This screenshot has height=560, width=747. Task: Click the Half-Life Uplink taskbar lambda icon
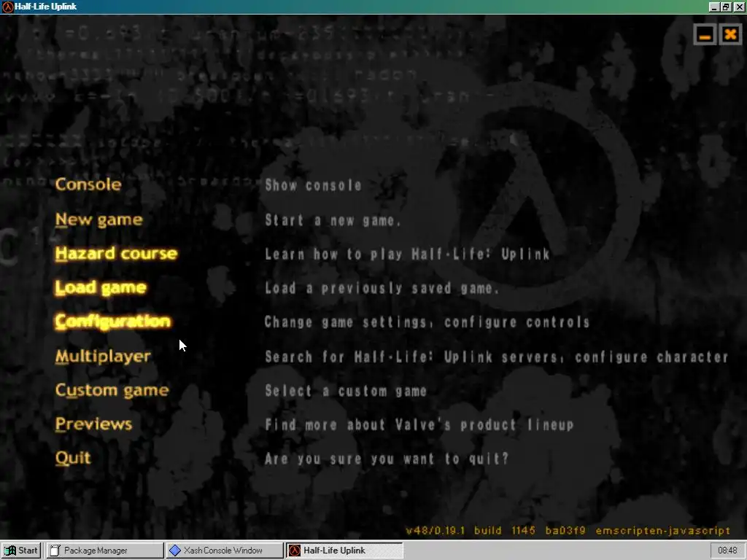(x=295, y=551)
